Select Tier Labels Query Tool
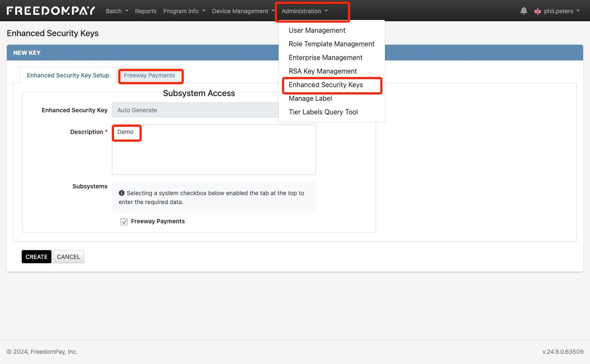The image size is (590, 364). click(x=332, y=112)
